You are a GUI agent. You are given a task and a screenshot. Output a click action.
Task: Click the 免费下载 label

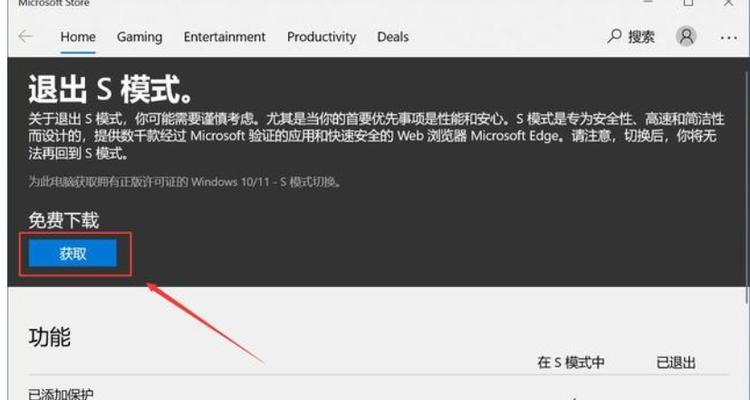pyautogui.click(x=64, y=220)
